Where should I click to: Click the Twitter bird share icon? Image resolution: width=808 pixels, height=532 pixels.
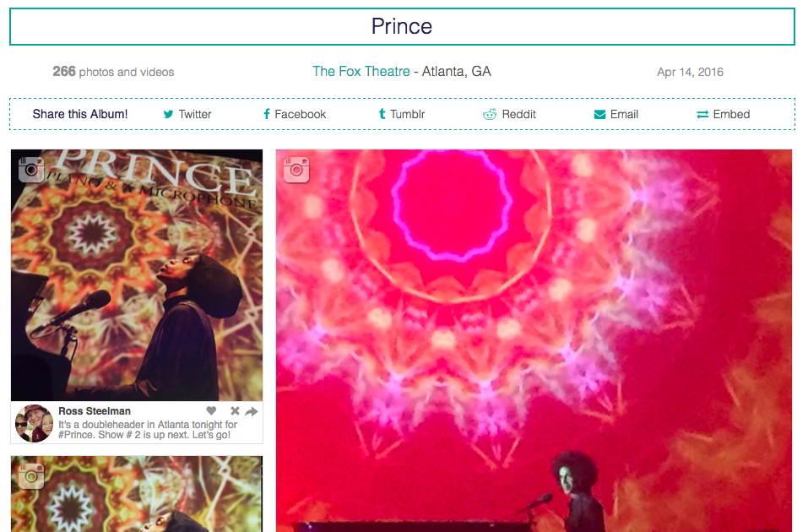coord(168,115)
